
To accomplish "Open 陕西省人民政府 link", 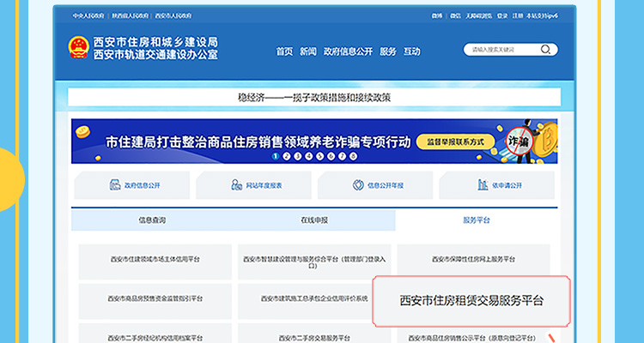I will (x=131, y=16).
